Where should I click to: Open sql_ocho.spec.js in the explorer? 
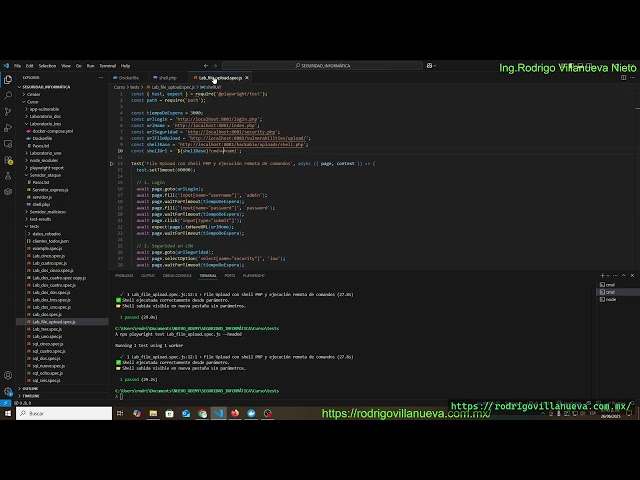pyautogui.click(x=48, y=373)
